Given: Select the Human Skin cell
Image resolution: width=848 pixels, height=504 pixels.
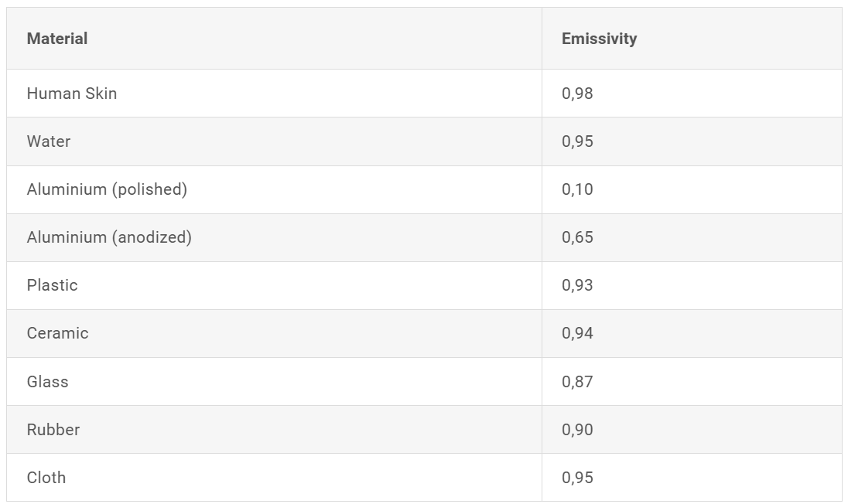Looking at the screenshot, I should click(274, 94).
